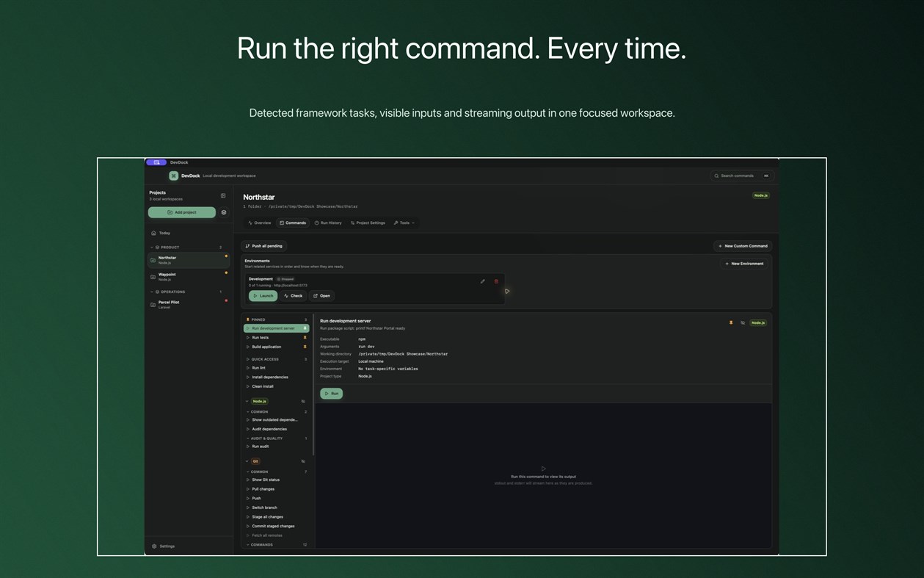Collapse the OPERATIONS group
The height and width of the screenshot is (578, 924).
point(152,292)
